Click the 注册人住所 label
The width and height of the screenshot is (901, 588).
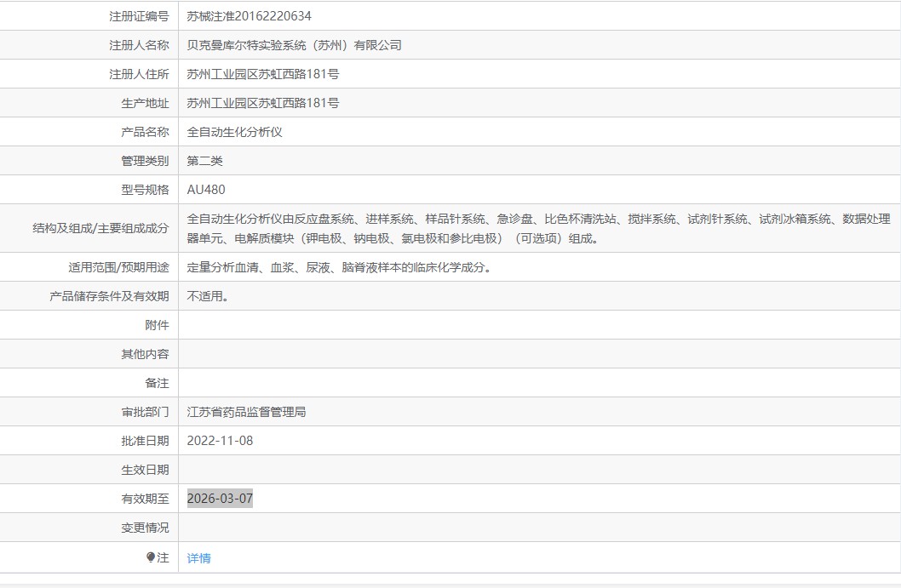[x=139, y=74]
